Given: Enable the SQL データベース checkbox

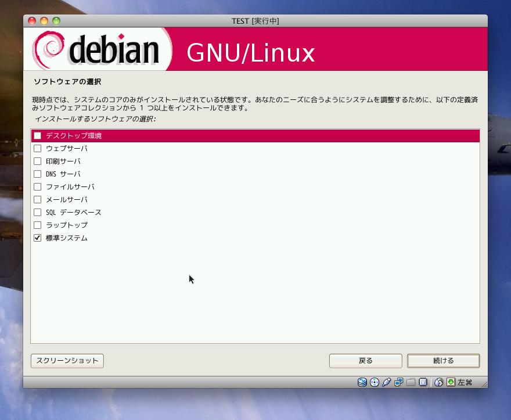Looking at the screenshot, I should point(38,212).
